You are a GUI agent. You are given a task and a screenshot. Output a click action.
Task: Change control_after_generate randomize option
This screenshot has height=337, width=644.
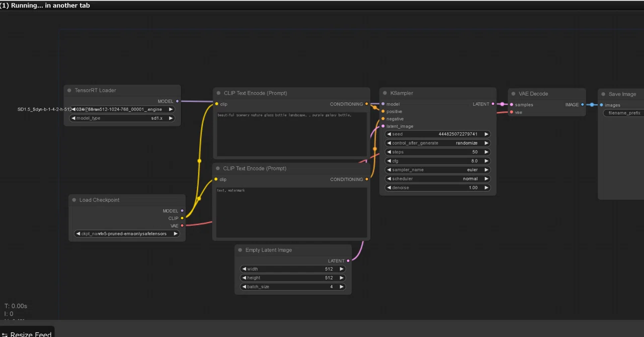point(438,143)
